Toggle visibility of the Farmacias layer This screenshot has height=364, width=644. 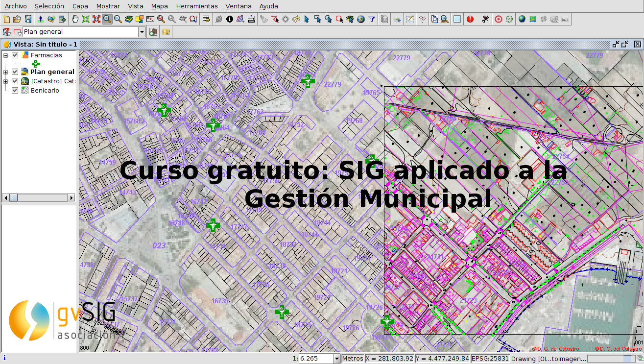point(15,55)
